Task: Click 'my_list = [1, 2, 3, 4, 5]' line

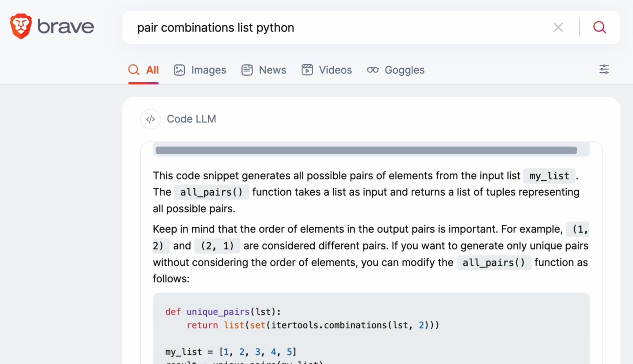Action: click(x=231, y=352)
